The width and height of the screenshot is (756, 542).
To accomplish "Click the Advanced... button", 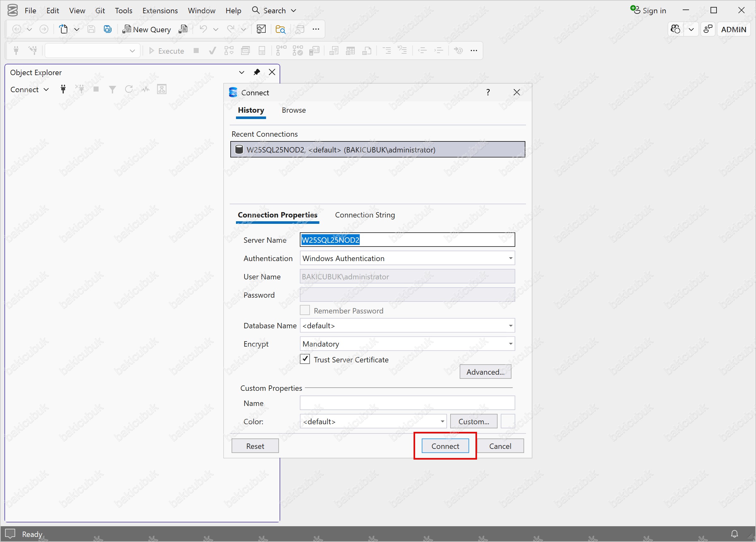I will click(x=485, y=372).
